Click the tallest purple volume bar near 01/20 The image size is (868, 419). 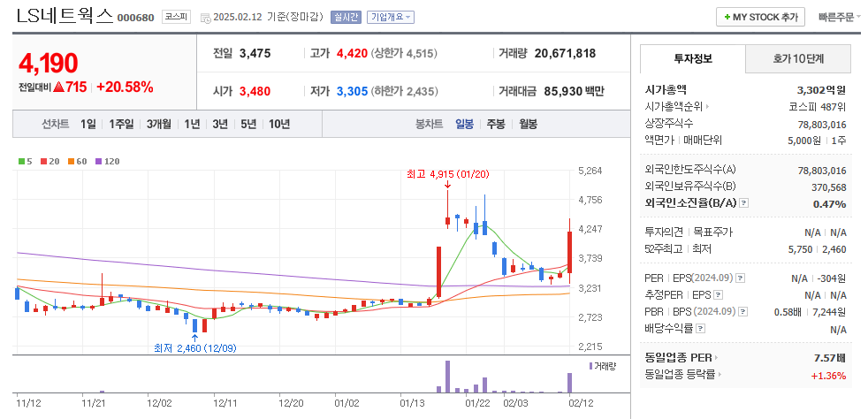pyautogui.click(x=447, y=377)
